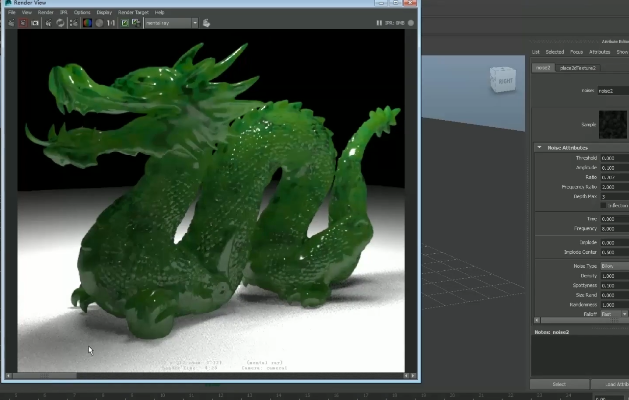This screenshot has width=629, height=400.
Task: Click the Redo Previous Render icon
Action: (x=12, y=22)
